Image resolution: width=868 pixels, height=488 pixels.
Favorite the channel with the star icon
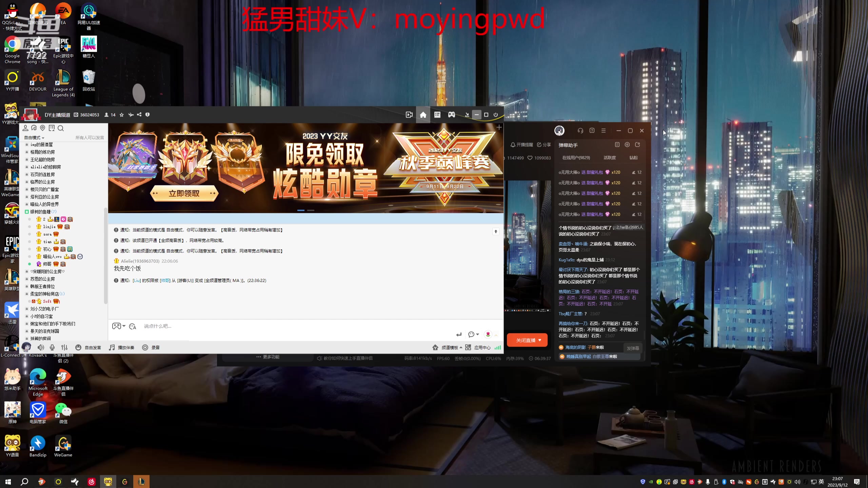122,115
